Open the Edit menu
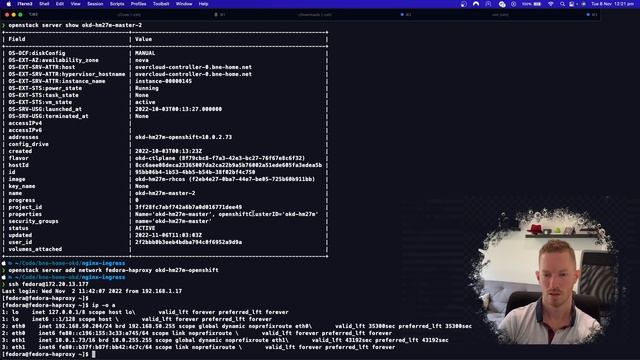The width and height of the screenshot is (640, 360). tap(60, 4)
